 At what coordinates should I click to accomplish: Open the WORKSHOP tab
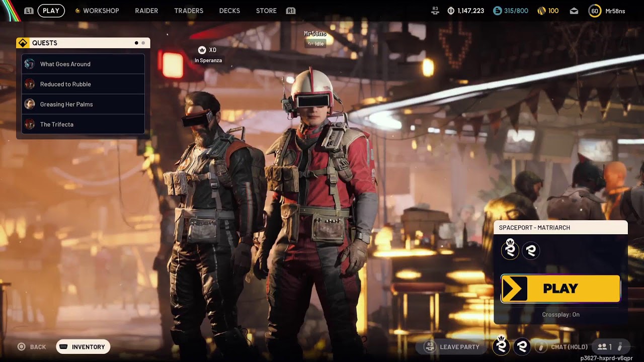click(x=101, y=11)
